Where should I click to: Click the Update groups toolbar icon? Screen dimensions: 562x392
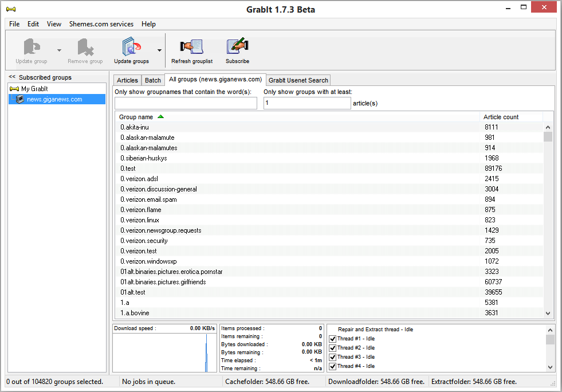point(132,46)
